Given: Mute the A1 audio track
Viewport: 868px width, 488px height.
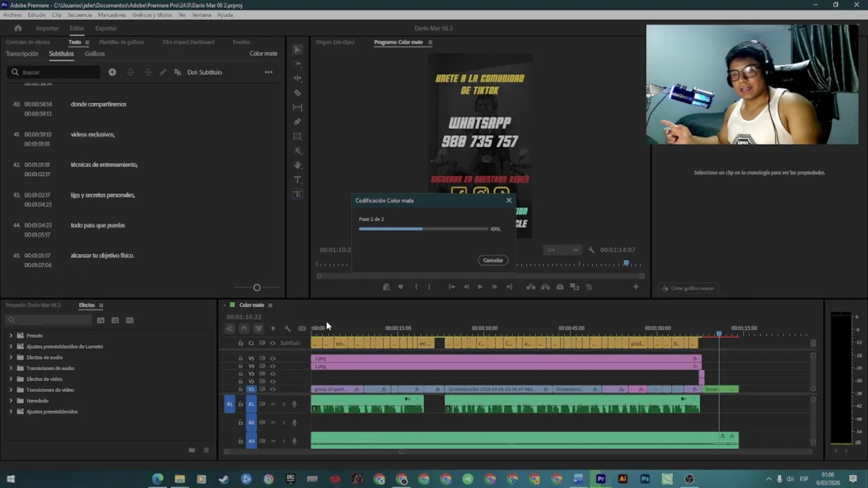Looking at the screenshot, I should click(273, 404).
